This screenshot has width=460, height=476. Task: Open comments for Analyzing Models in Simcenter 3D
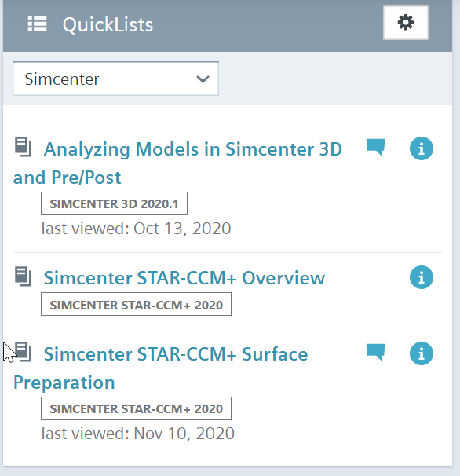[x=375, y=147]
